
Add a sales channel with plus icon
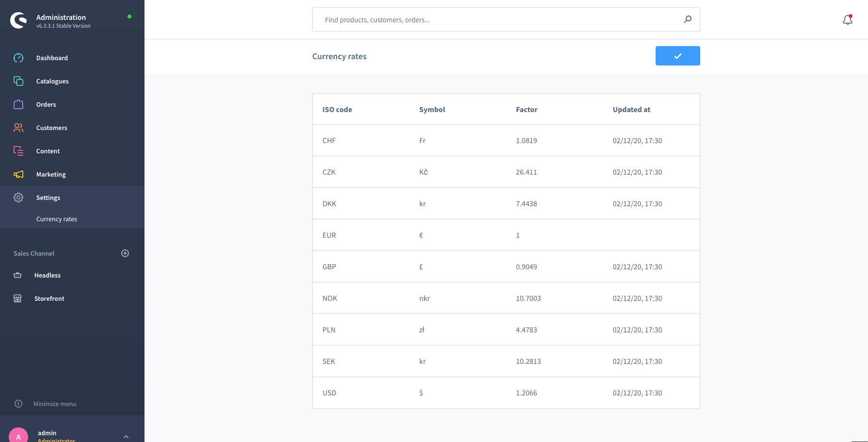[125, 253]
